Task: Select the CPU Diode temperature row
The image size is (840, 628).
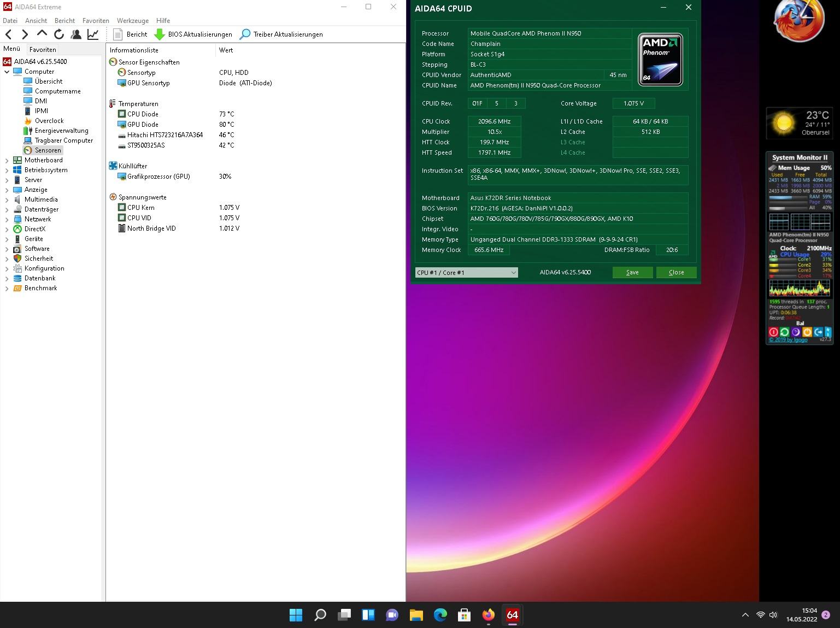Action: click(256, 114)
